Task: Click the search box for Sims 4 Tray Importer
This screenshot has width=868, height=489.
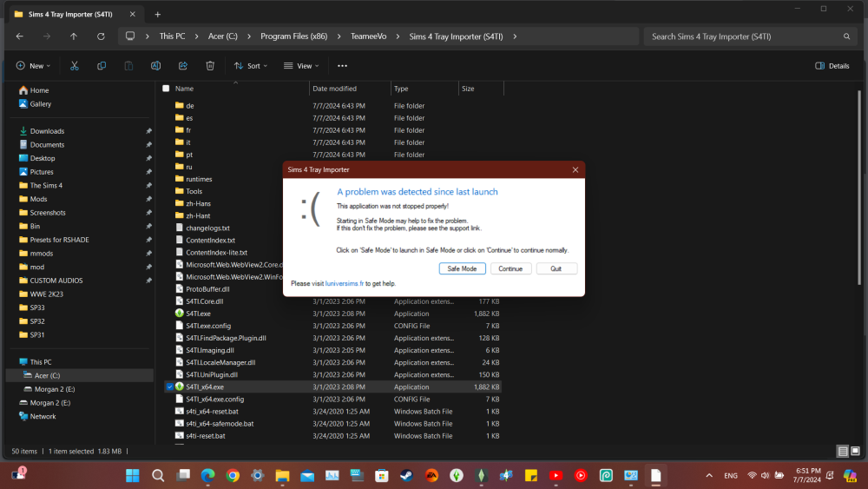Action: click(748, 36)
